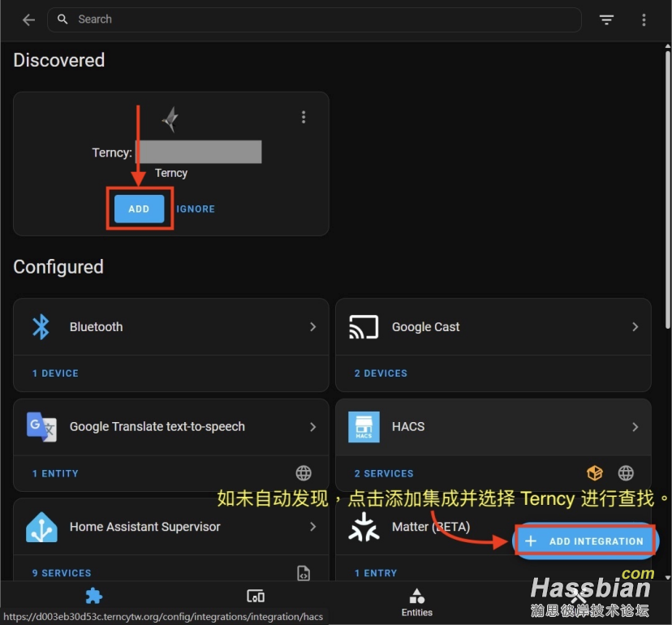The width and height of the screenshot is (672, 625).
Task: Click the Google Cast icon
Action: click(364, 326)
